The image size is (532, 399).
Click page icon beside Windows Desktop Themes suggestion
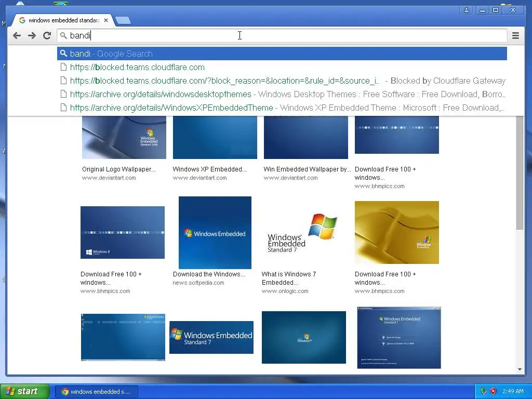pyautogui.click(x=63, y=94)
